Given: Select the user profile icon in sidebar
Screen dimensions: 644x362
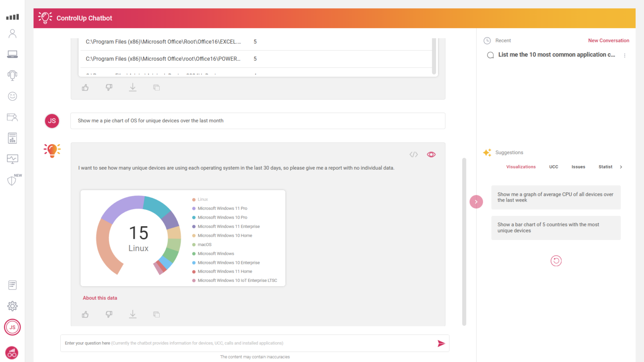Looking at the screenshot, I should (12, 33).
